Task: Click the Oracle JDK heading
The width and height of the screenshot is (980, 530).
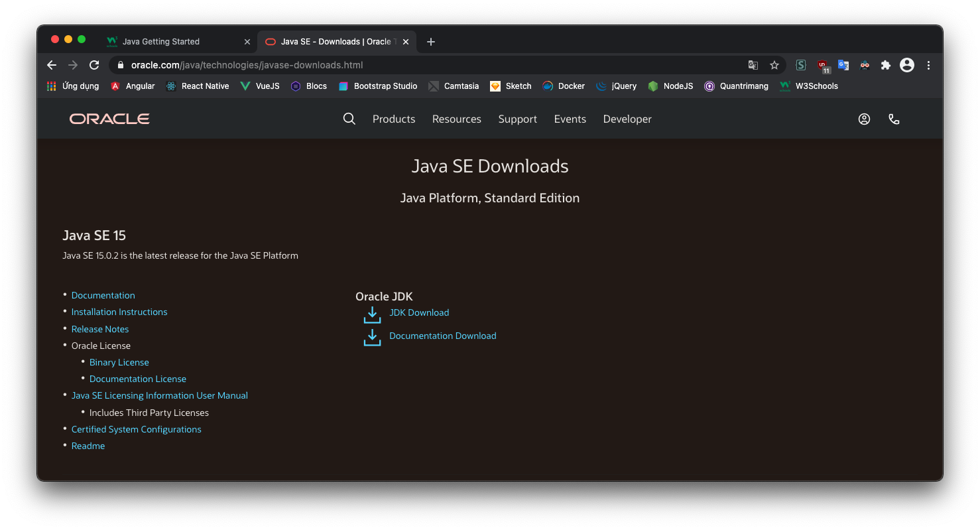Action: (384, 297)
